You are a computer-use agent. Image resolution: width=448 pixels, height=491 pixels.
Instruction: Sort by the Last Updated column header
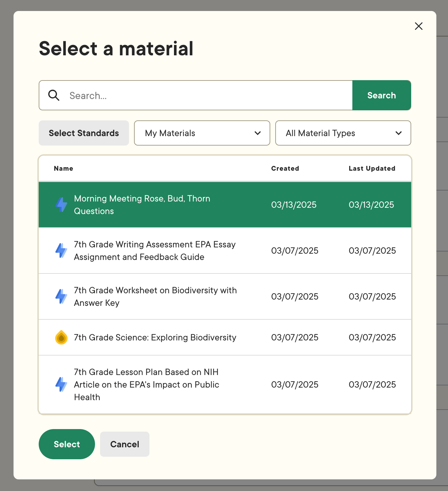tap(372, 168)
